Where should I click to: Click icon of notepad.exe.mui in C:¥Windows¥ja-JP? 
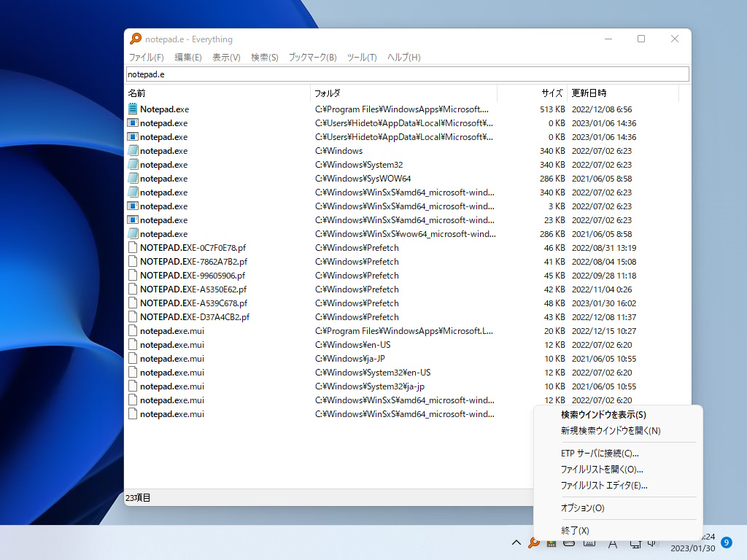click(x=133, y=359)
